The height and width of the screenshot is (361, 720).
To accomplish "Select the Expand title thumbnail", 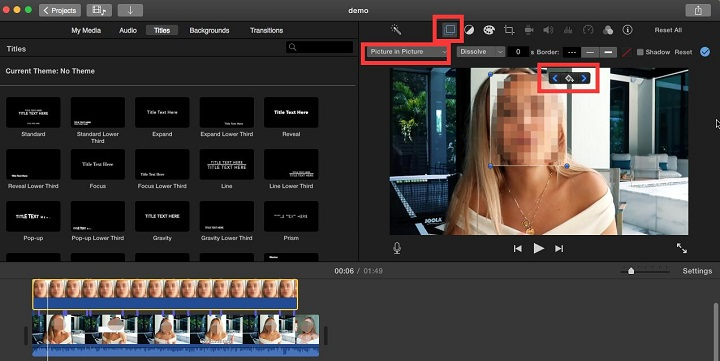I will tap(162, 112).
